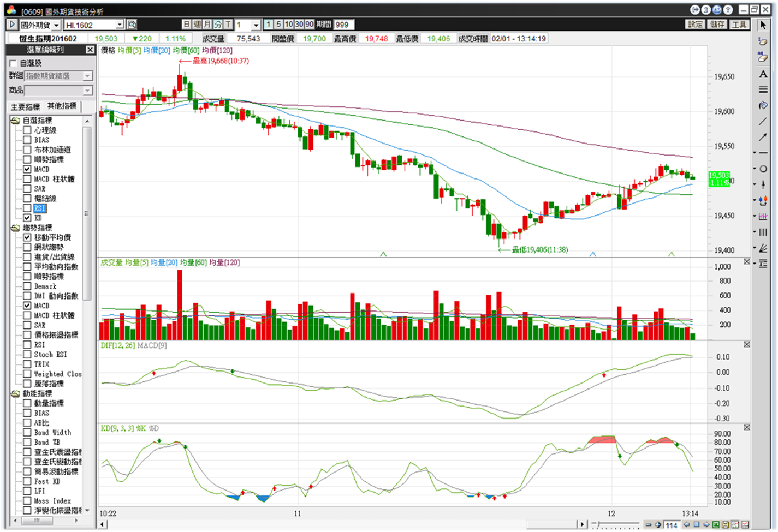The height and width of the screenshot is (532, 778).
Task: Click the 設定 settings button
Action: pyautogui.click(x=695, y=25)
